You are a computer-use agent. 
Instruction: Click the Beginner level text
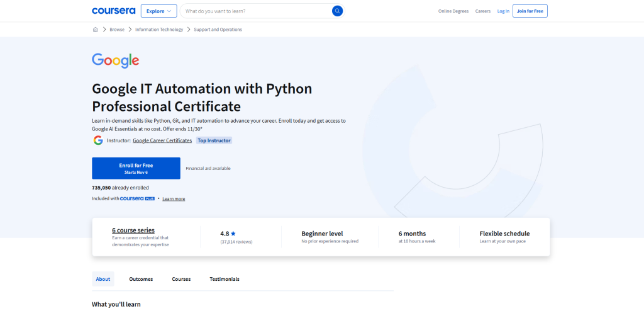pos(322,234)
